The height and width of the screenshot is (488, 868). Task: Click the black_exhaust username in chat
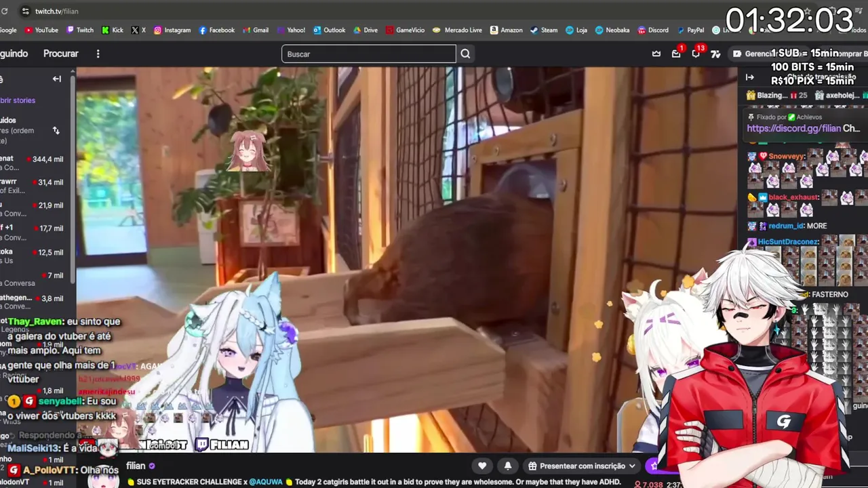tap(793, 197)
